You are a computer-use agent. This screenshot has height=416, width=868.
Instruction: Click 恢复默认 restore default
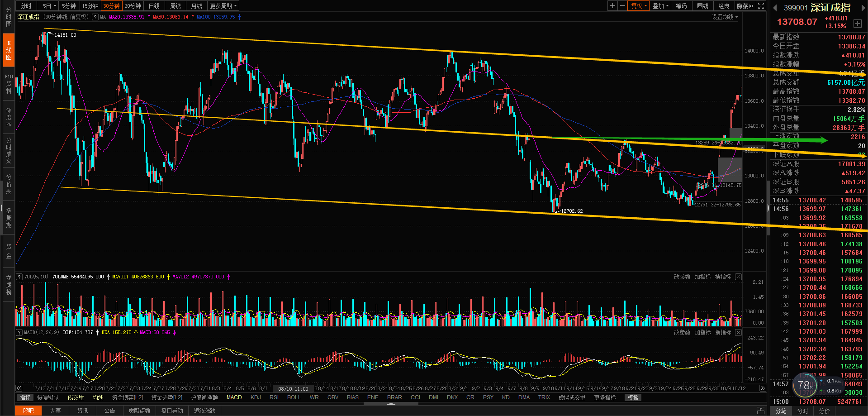(x=48, y=397)
